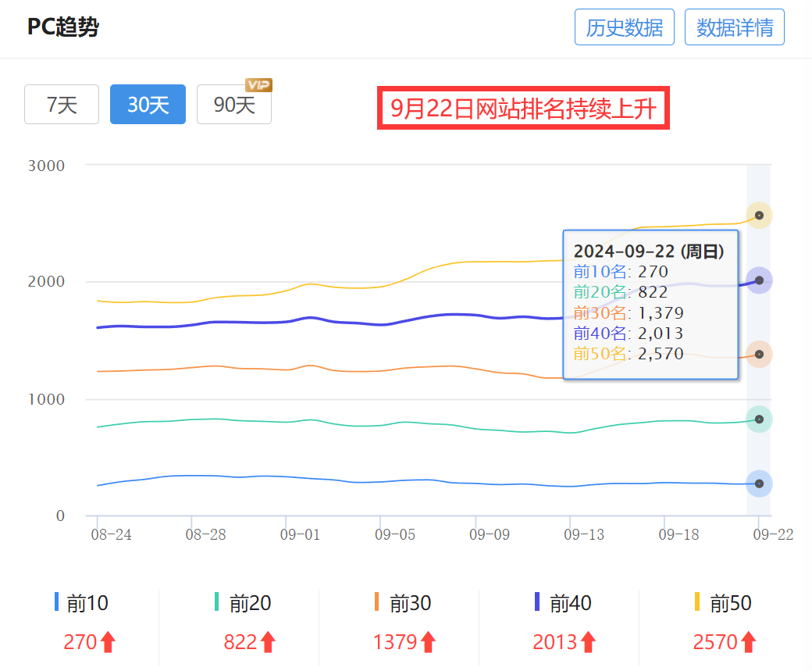This screenshot has height=671, width=812.
Task: Click the yellow 前50 legend color bar
Action: (696, 602)
